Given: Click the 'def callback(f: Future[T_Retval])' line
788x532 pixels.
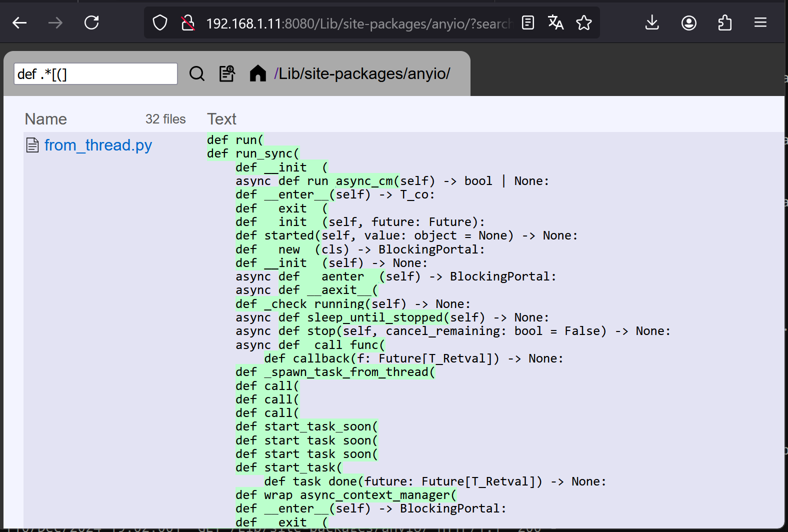Looking at the screenshot, I should (x=413, y=358).
